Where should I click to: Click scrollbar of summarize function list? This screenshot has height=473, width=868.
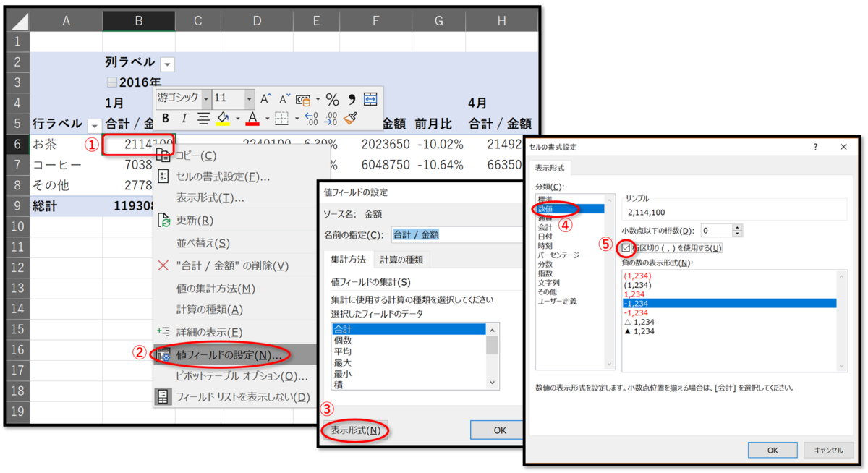(493, 356)
